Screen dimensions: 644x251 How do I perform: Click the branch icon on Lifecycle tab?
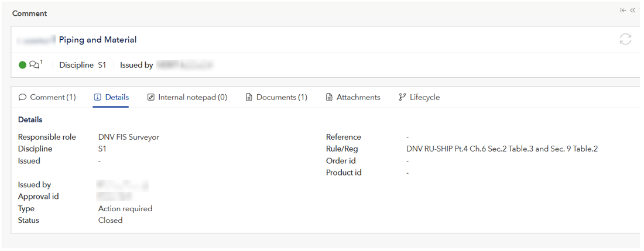click(402, 97)
